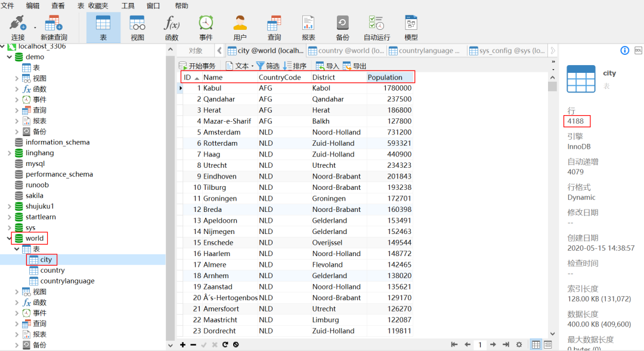Go to the first page of records
644x351 pixels.
click(454, 344)
